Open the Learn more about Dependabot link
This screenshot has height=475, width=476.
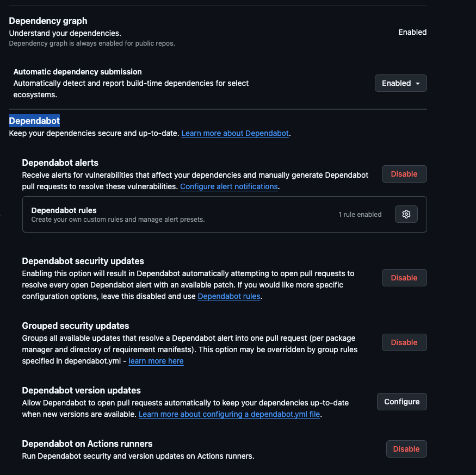pos(235,133)
